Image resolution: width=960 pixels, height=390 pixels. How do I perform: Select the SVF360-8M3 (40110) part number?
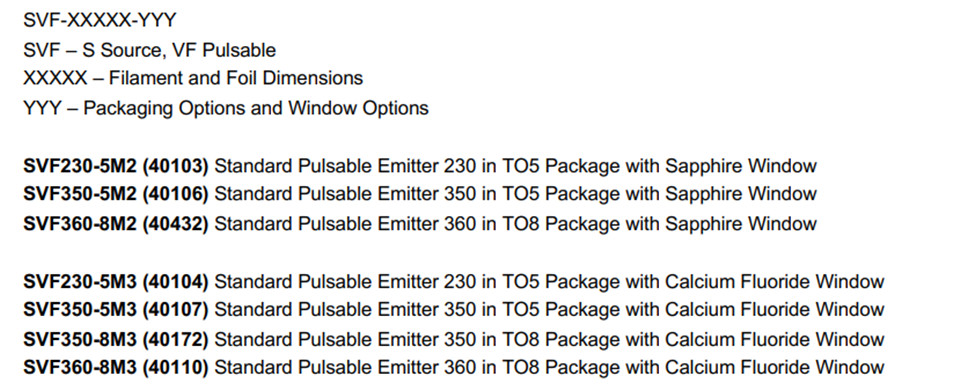(x=116, y=367)
